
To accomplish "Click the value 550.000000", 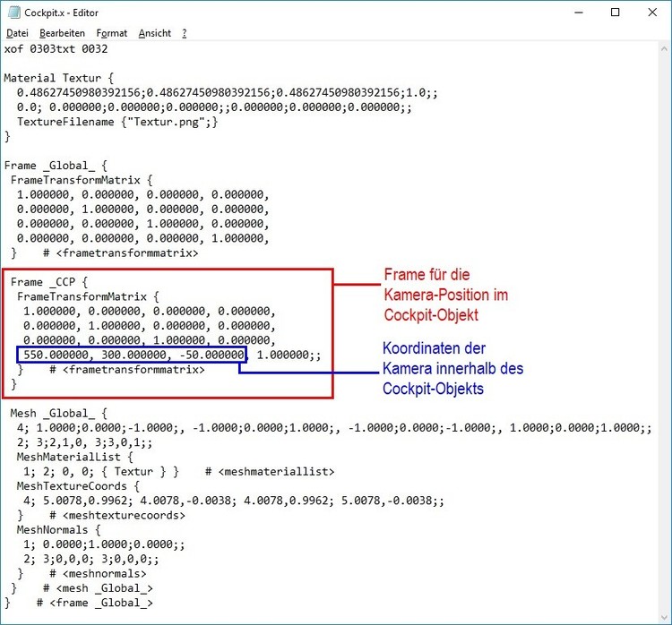I will (x=56, y=355).
